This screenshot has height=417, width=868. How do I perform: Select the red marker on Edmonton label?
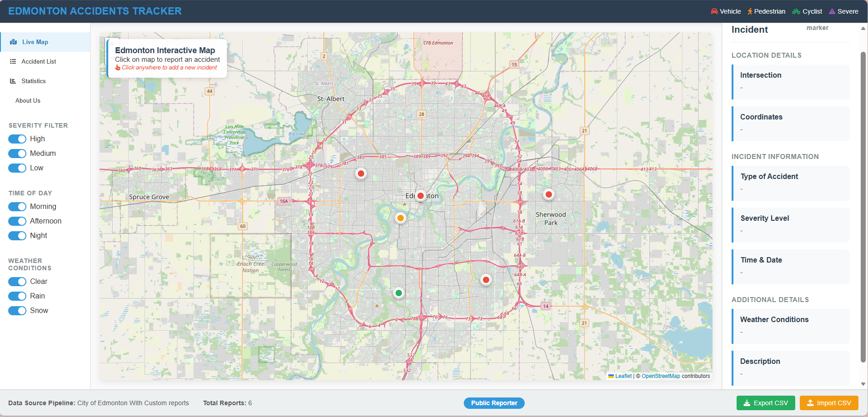point(421,196)
